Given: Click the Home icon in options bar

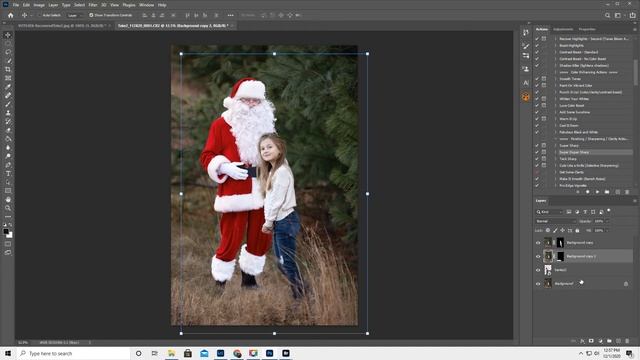Looking at the screenshot, I should pyautogui.click(x=11, y=15).
